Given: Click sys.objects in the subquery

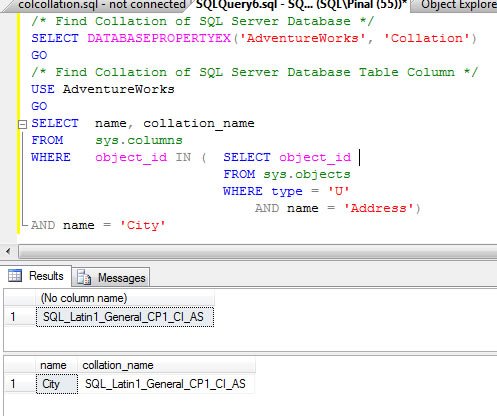Looking at the screenshot, I should pyautogui.click(x=307, y=174).
